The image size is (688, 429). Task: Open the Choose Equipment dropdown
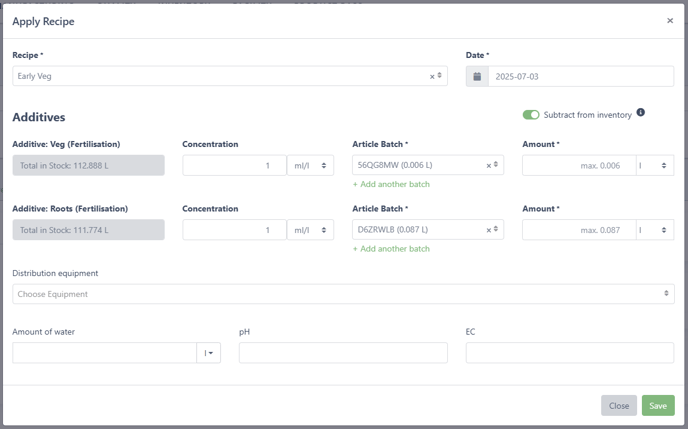tap(343, 294)
